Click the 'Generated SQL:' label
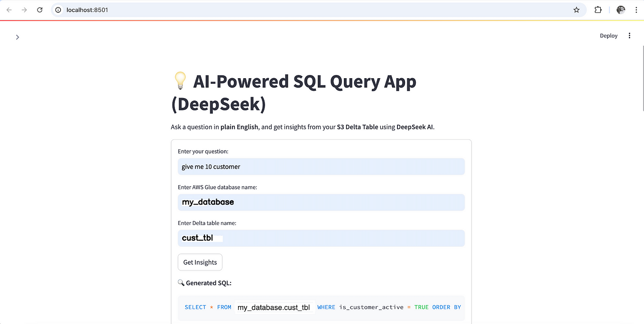This screenshot has width=644, height=324. click(x=209, y=283)
